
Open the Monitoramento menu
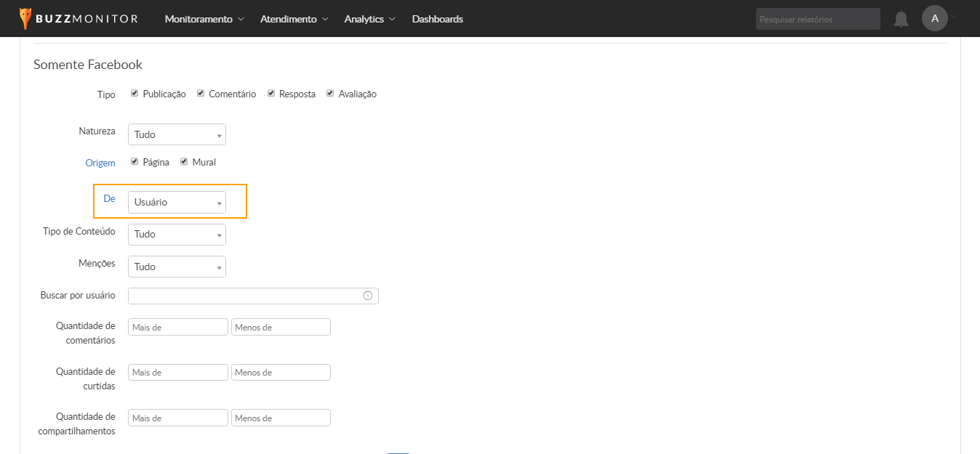click(x=204, y=19)
